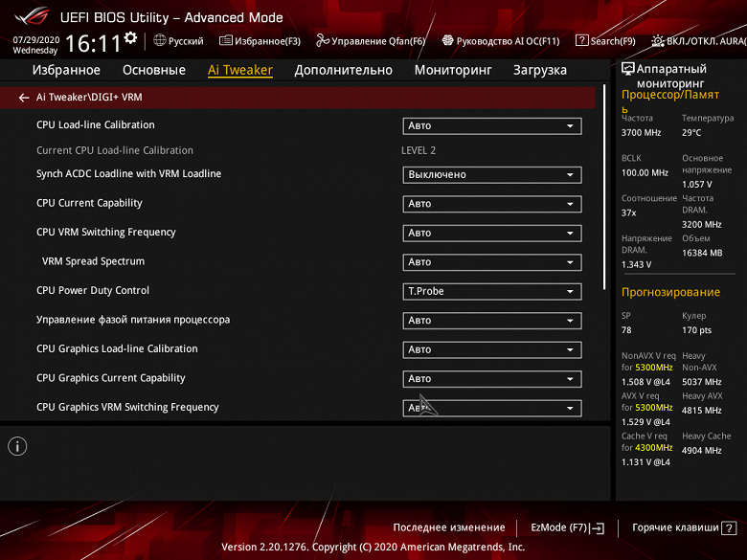Viewport: 747px width, 560px height.
Task: Click the 16384 MB volume value
Action: tap(702, 254)
